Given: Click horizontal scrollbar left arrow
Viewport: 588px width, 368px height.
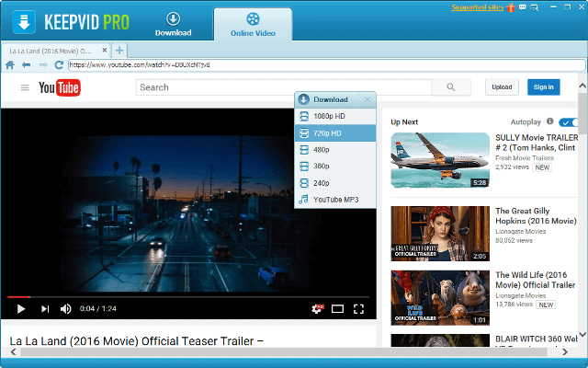Looking at the screenshot, I should 13,351.
